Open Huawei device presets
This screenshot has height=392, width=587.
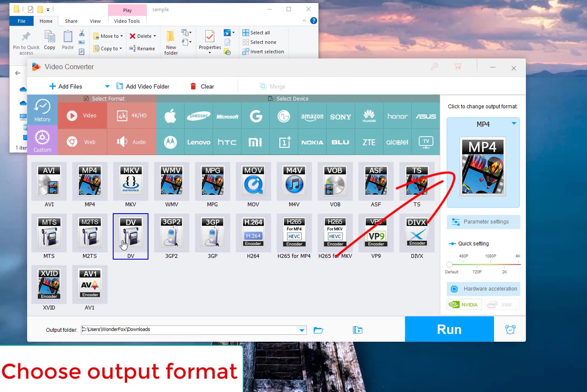(x=369, y=116)
